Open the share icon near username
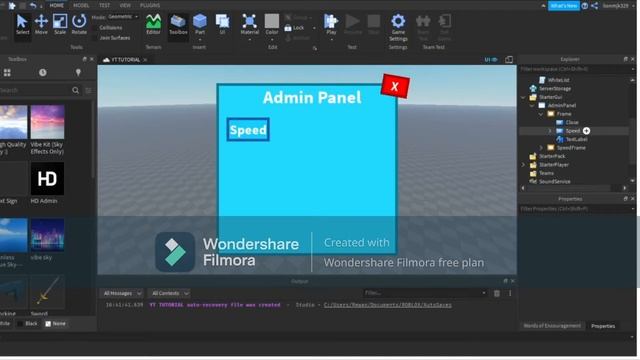Image resolution: width=640 pixels, height=360 pixels. pos(594,6)
